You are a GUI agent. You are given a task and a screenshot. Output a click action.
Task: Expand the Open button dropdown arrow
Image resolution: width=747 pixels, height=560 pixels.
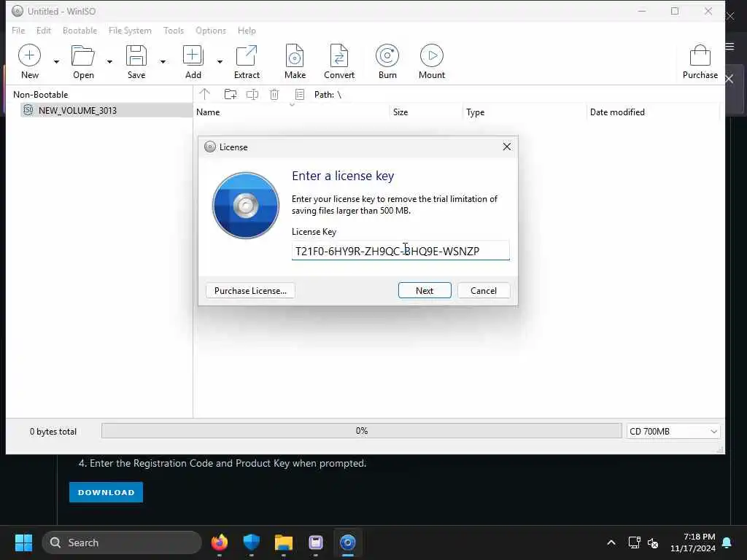tap(109, 62)
